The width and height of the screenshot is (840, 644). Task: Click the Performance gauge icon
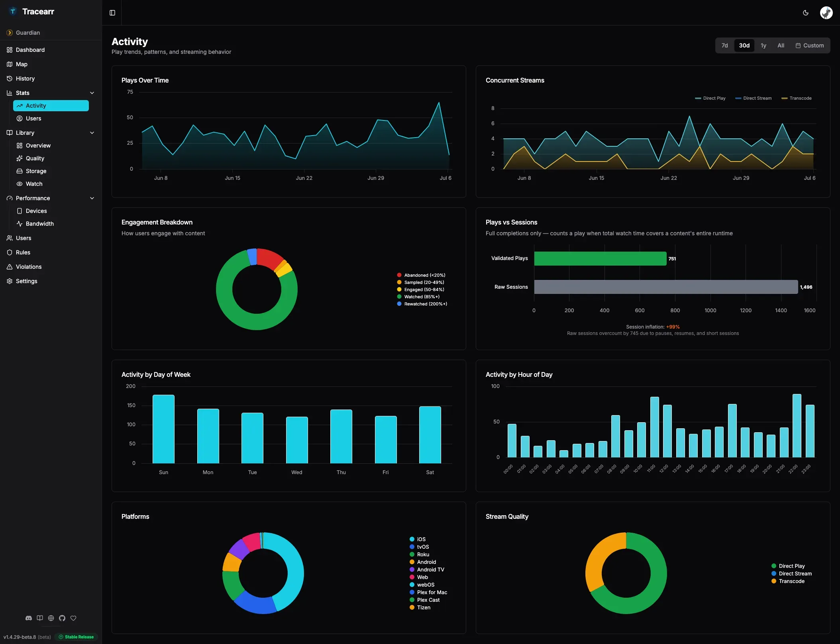coord(10,198)
